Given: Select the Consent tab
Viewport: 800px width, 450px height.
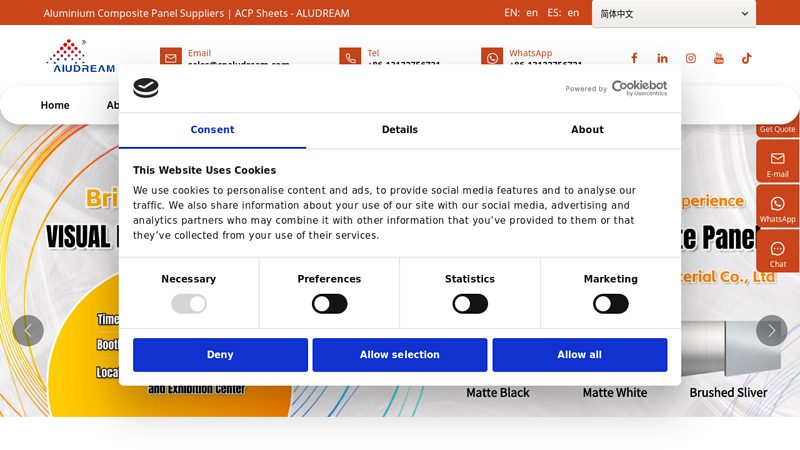Looking at the screenshot, I should coord(212,130).
